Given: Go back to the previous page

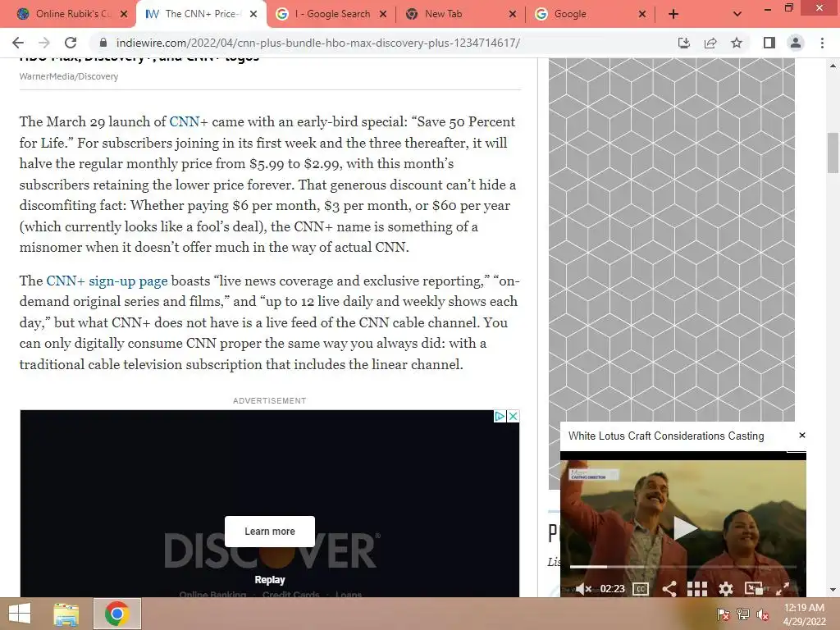Looking at the screenshot, I should [x=18, y=43].
